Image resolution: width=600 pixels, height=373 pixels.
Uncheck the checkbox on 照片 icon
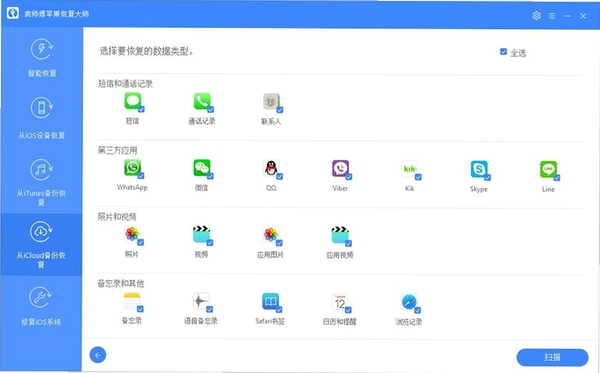pos(140,242)
